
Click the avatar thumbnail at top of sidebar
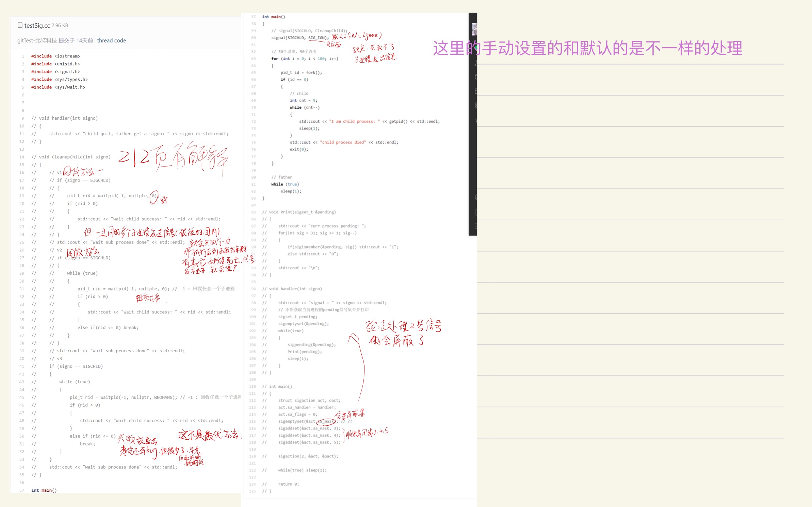pyautogui.click(x=475, y=29)
